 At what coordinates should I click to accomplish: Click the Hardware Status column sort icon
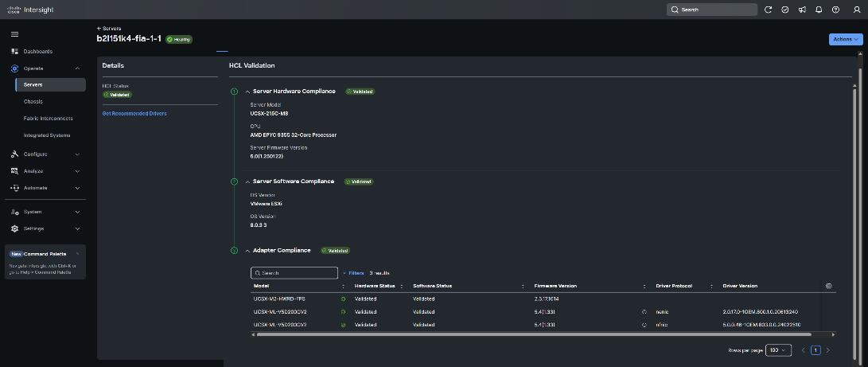point(402,287)
